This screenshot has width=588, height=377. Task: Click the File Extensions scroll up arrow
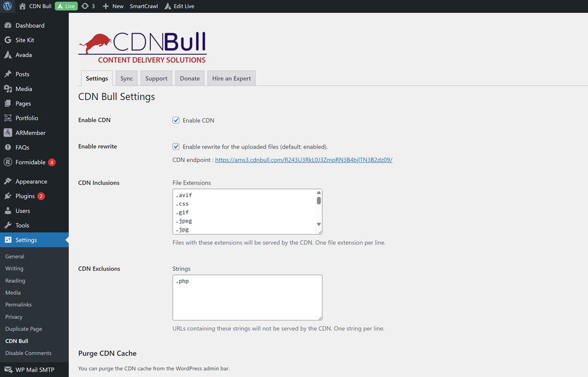[319, 192]
